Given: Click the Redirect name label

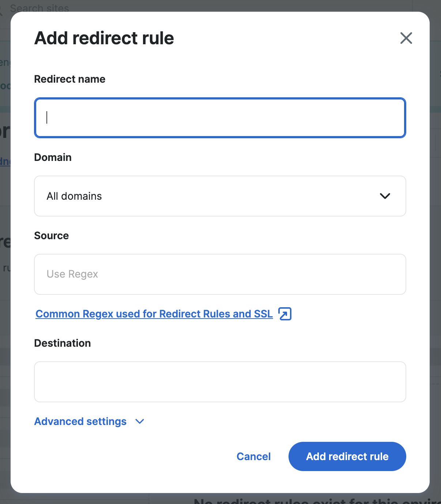Looking at the screenshot, I should point(69,79).
